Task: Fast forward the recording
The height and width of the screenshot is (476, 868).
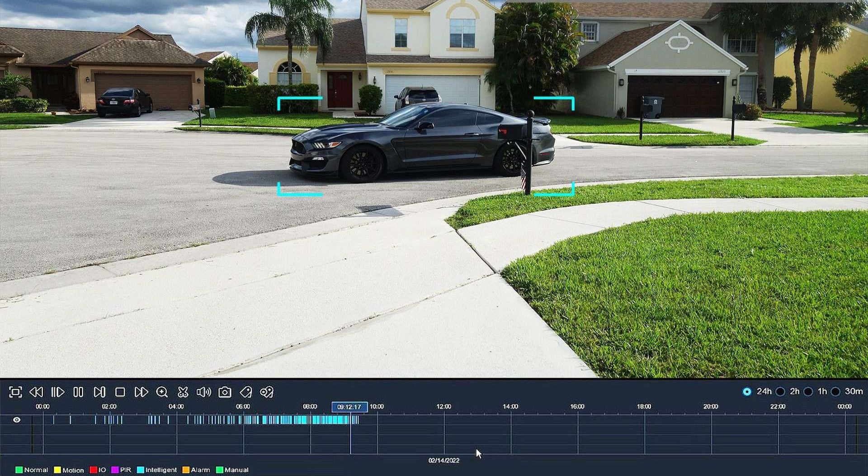Action: pos(141,393)
